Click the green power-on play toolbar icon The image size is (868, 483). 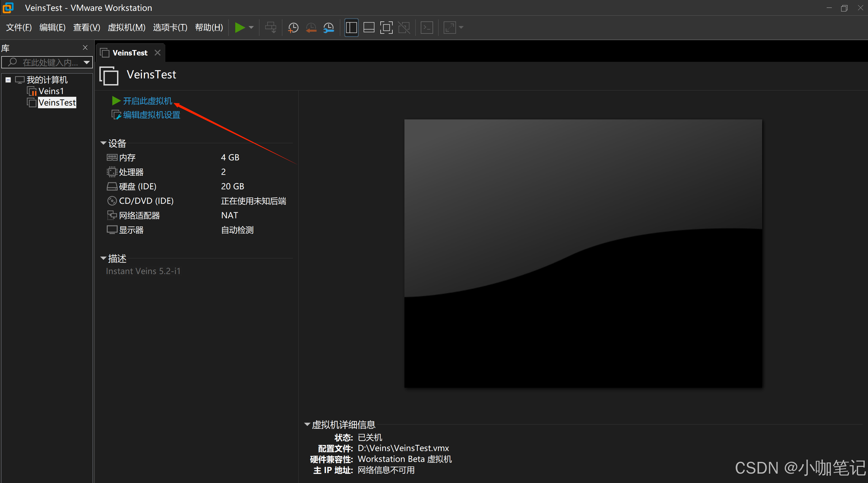239,27
